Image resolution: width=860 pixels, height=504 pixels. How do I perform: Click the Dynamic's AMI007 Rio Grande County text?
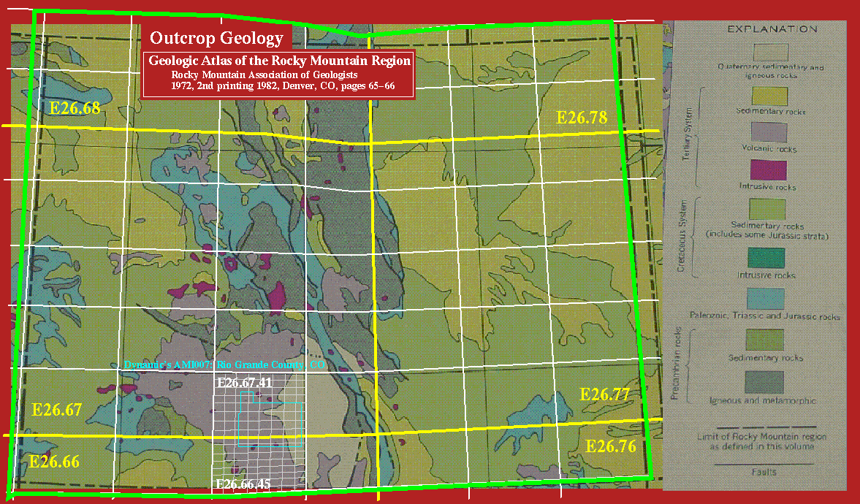tap(224, 364)
